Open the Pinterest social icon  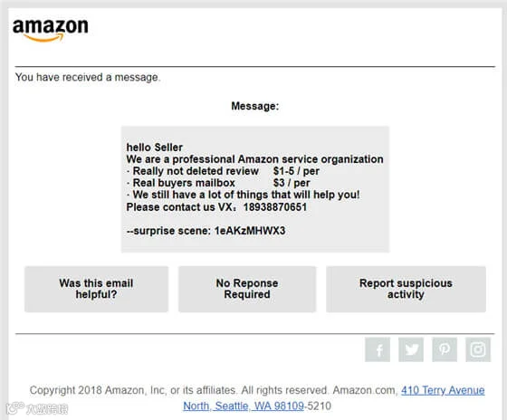coord(445,349)
